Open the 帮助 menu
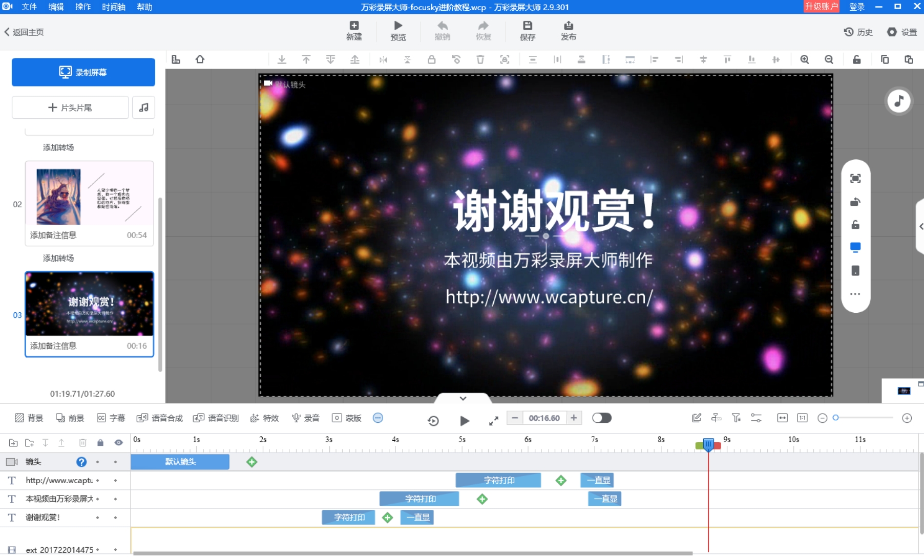The image size is (924, 560). tap(144, 7)
